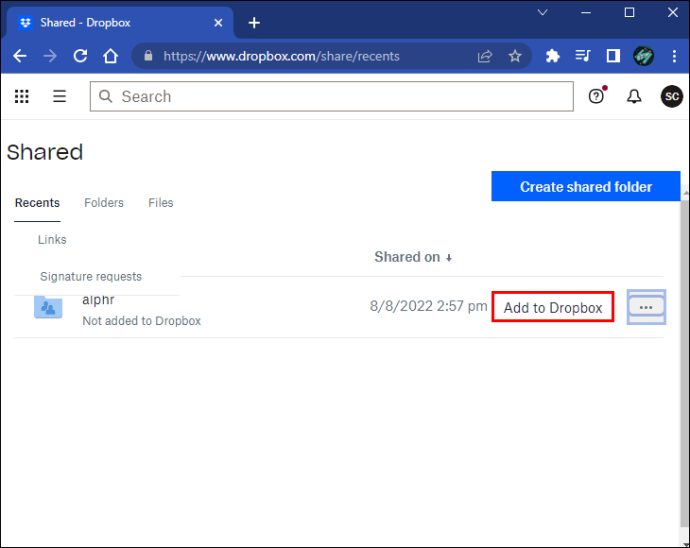This screenshot has width=690, height=548.
Task: Click Add to Dropbox for alphr
Action: pyautogui.click(x=553, y=307)
